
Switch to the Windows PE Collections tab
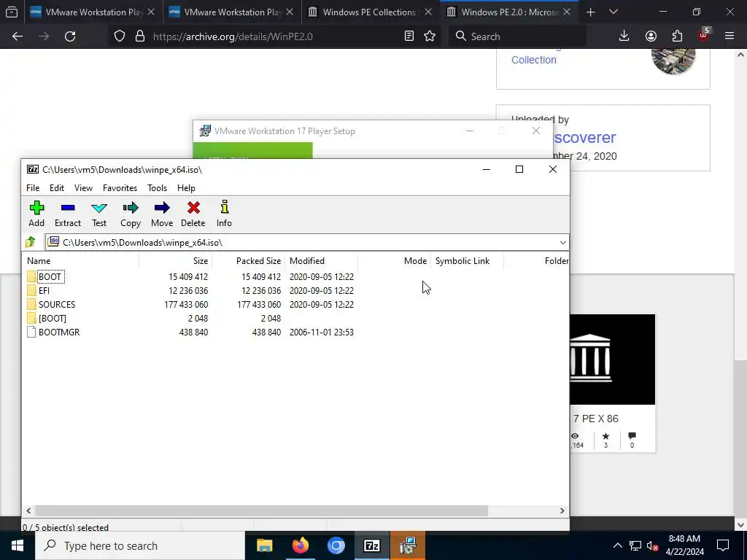point(369,12)
